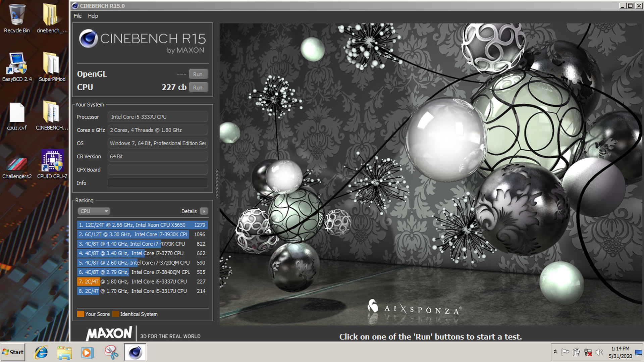Open the Start menu
This screenshot has height=362, width=644.
click(13, 352)
